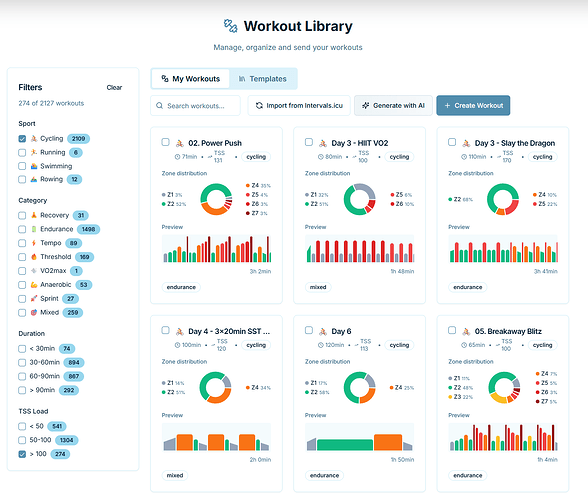This screenshot has height=500, width=588.
Task: Click the Running sport icon in filters
Action: (34, 152)
